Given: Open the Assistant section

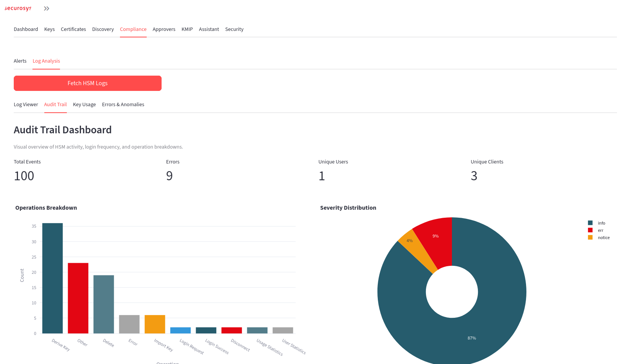Looking at the screenshot, I should [209, 29].
